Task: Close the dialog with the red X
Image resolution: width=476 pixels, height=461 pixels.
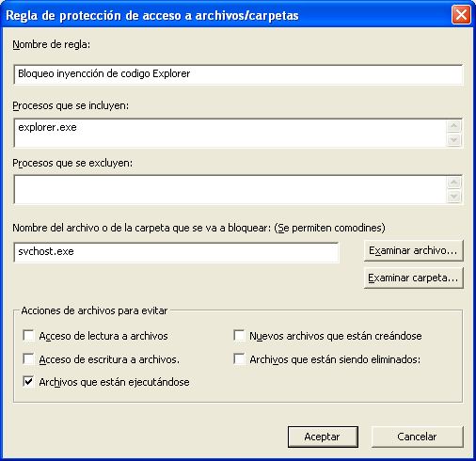Action: click(461, 15)
